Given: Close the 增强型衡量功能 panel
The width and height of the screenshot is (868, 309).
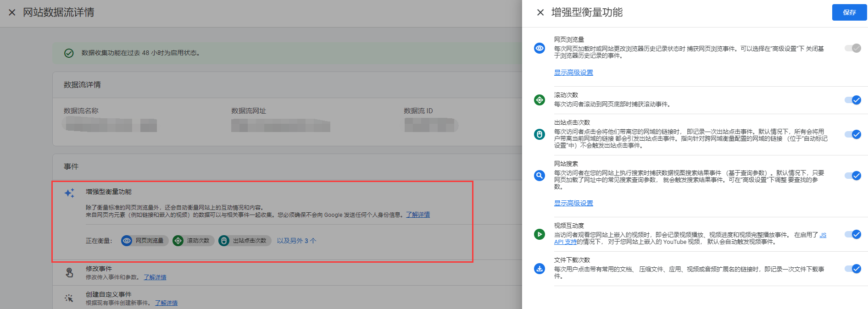Looking at the screenshot, I should click(x=540, y=12).
